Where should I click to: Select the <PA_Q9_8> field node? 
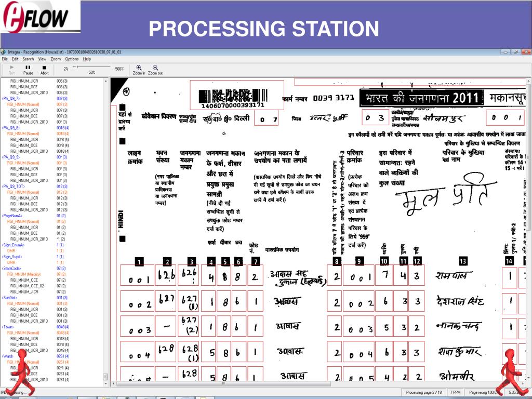pyautogui.click(x=11, y=128)
